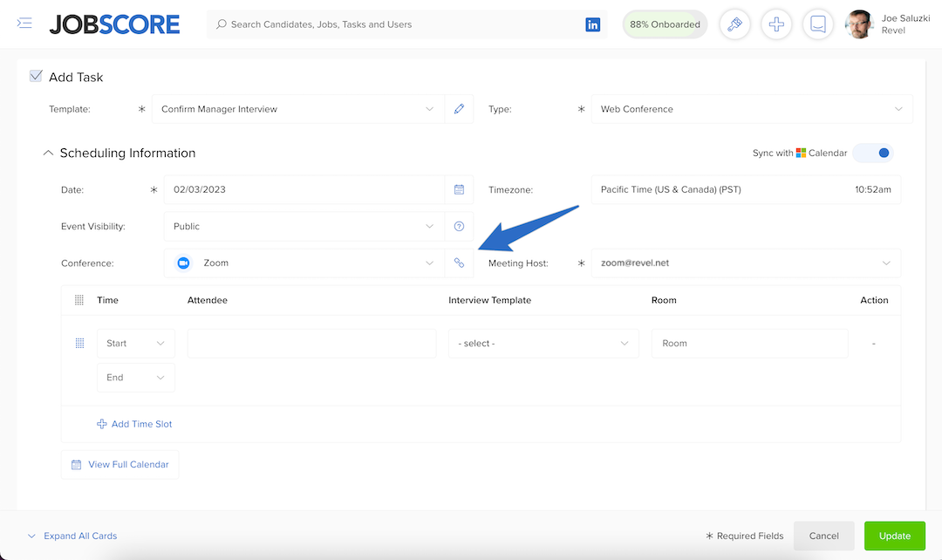Click the search magnifier icon
The image size is (942, 560).
221,24
